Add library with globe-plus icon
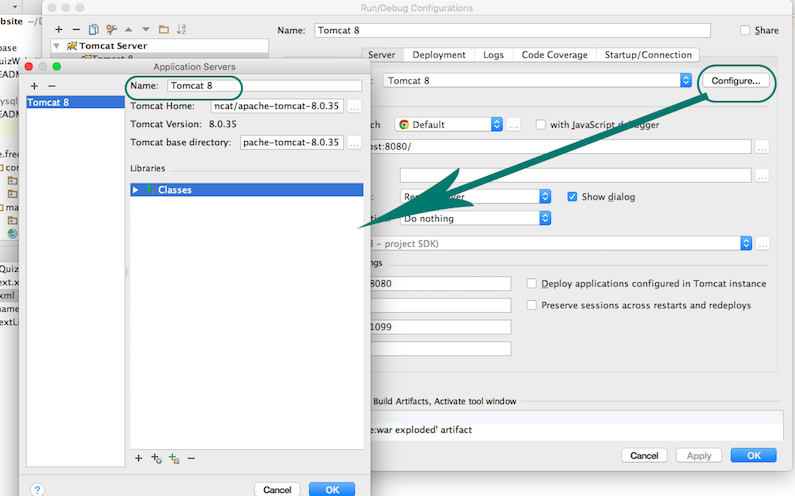The image size is (795, 496). 156,458
